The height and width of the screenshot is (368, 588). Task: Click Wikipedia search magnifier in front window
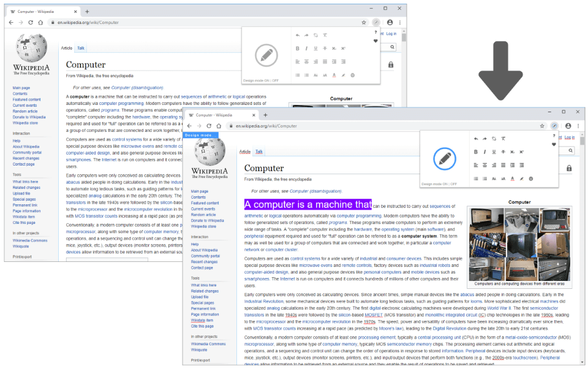click(x=570, y=151)
